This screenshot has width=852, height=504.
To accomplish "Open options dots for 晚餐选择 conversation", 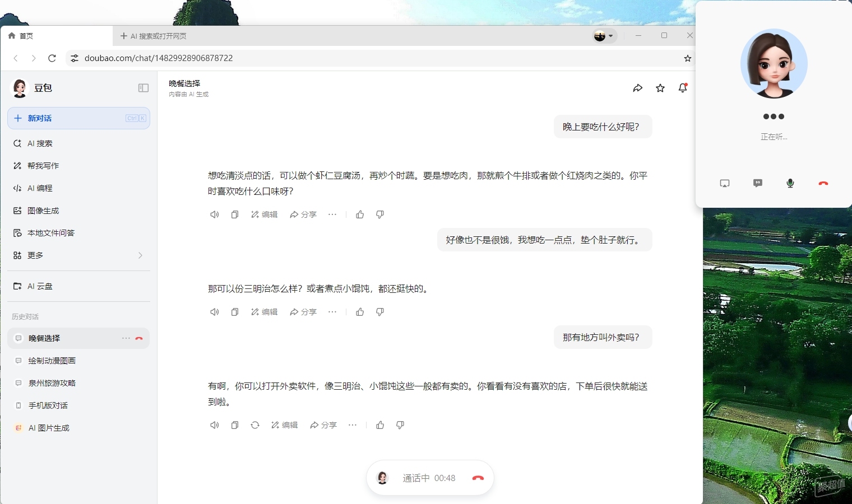I will [126, 338].
